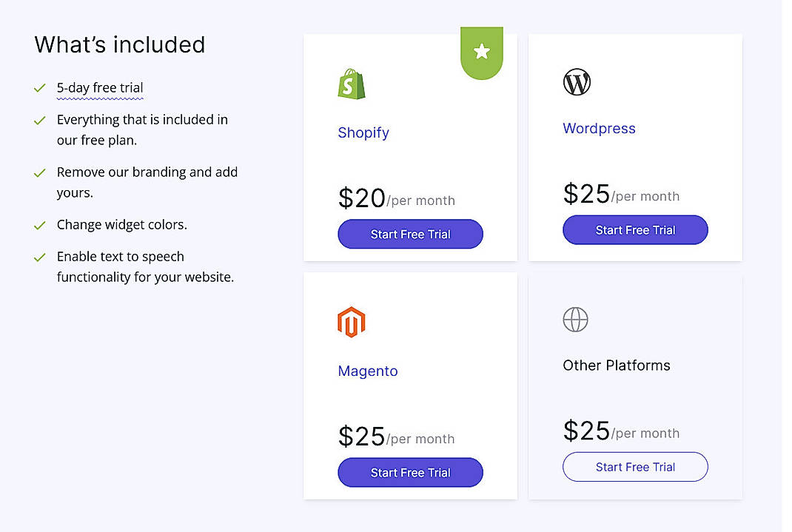
Task: Click the checkmark beside Enable text to speech
Action: point(40,257)
